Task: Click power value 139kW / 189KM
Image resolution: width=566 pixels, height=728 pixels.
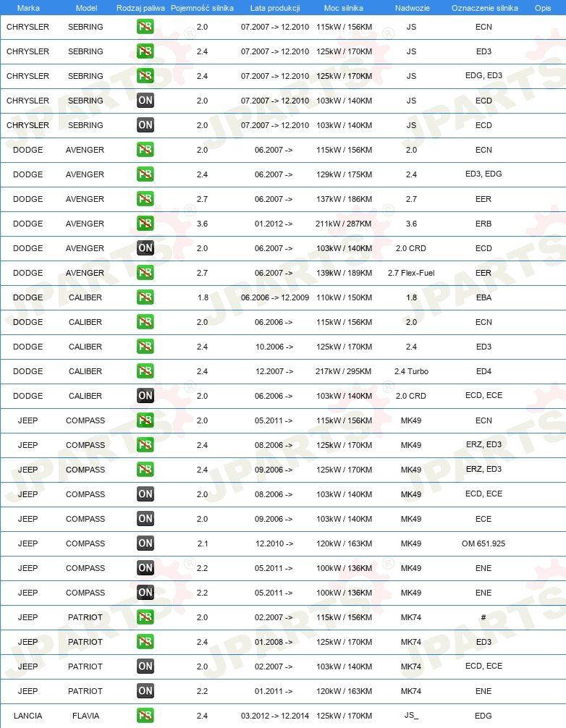Action: coord(344,273)
